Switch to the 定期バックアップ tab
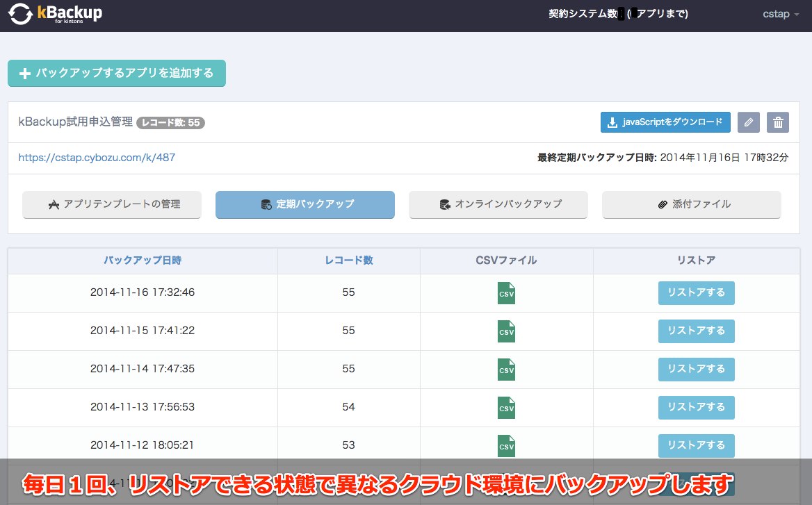Viewport: 812px width, 505px height. 304,204
